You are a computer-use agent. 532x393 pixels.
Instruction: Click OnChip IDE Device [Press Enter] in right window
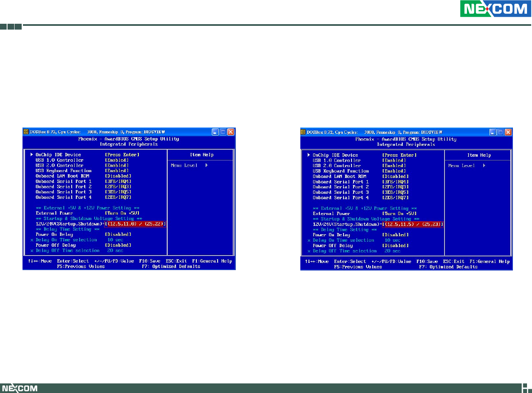coord(399,155)
